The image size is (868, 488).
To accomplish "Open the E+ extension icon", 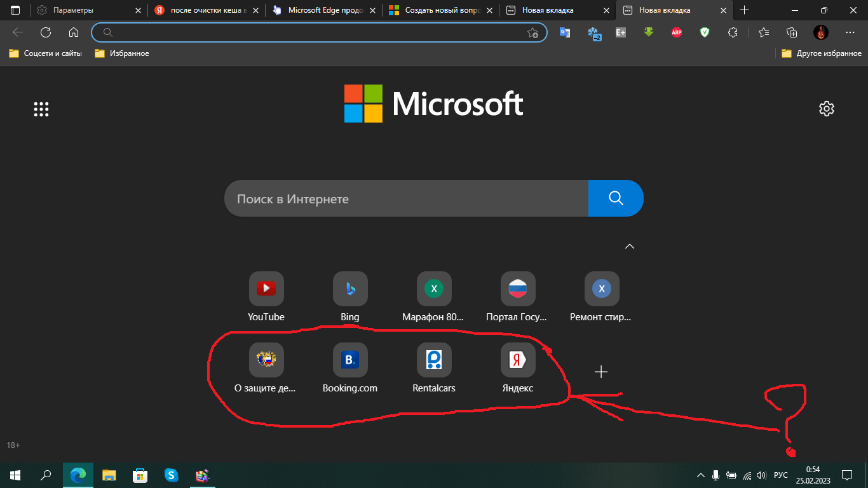I will tap(621, 32).
